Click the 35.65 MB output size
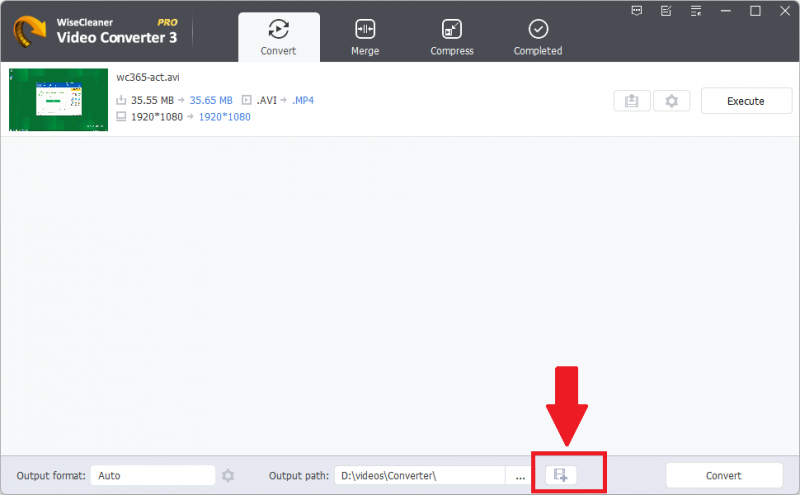This screenshot has width=800, height=495. pyautogui.click(x=211, y=101)
